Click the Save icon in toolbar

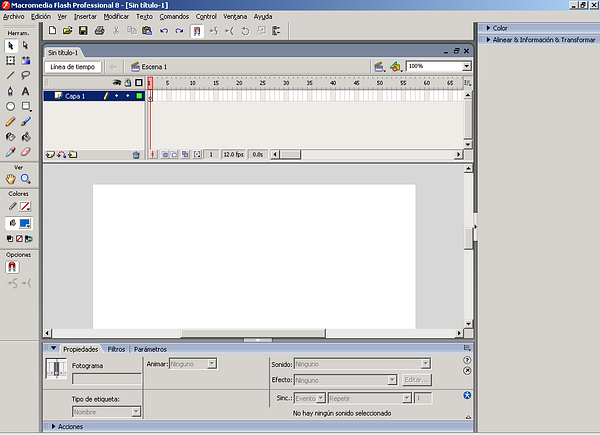click(83, 31)
